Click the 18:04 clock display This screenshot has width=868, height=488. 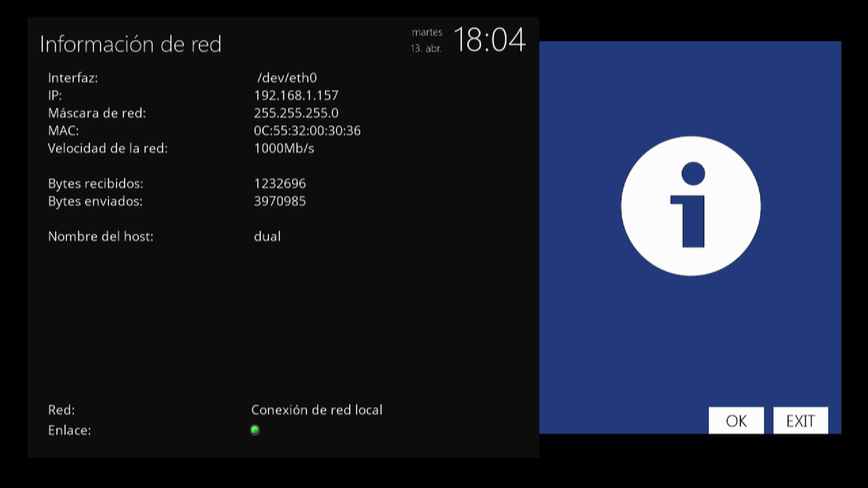point(490,40)
